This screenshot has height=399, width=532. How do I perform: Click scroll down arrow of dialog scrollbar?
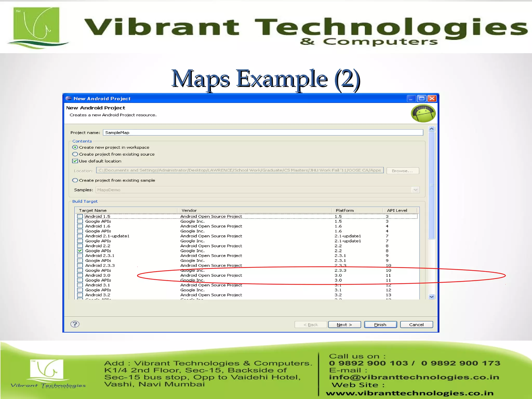(x=431, y=297)
